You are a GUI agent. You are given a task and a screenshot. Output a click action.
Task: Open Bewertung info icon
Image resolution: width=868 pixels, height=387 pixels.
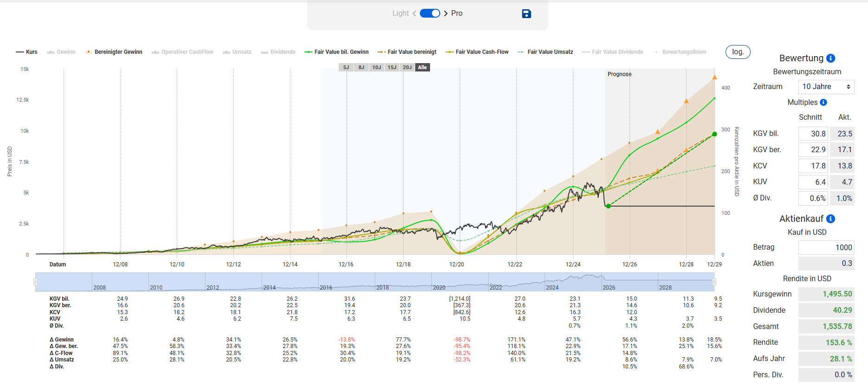pos(831,58)
